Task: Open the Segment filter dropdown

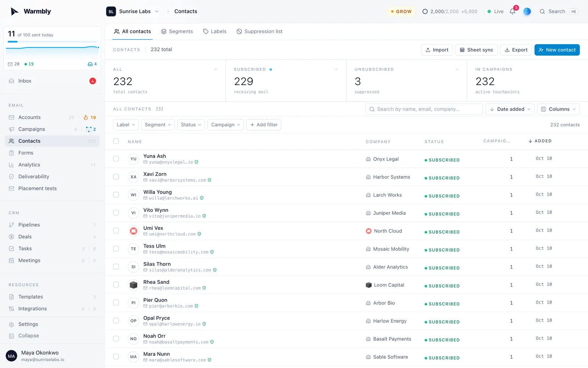Action: (158, 125)
